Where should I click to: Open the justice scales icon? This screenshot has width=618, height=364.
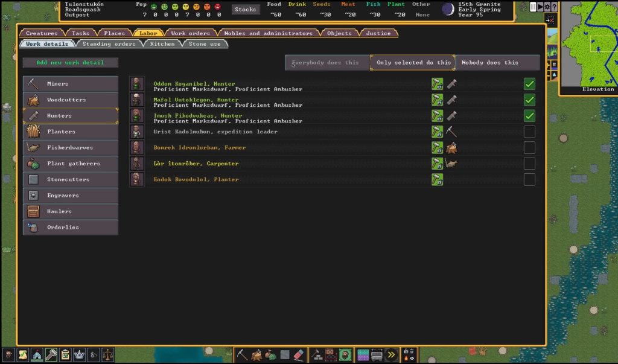(107, 354)
